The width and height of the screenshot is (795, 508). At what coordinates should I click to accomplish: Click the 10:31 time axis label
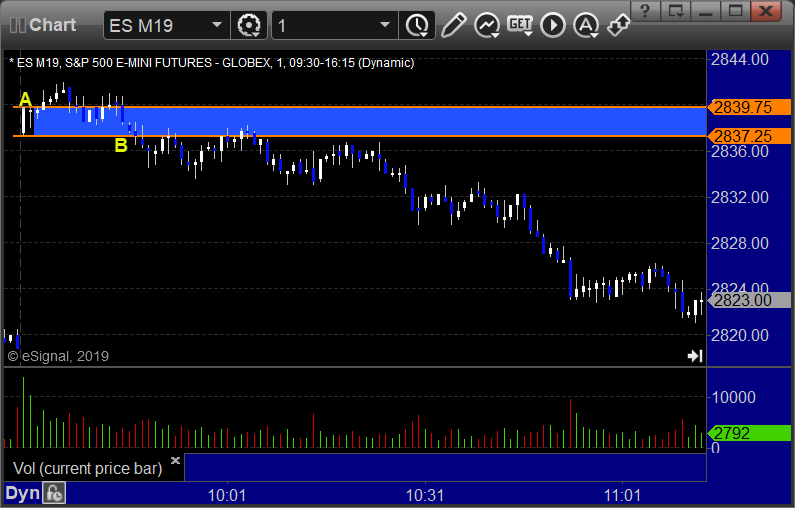425,495
